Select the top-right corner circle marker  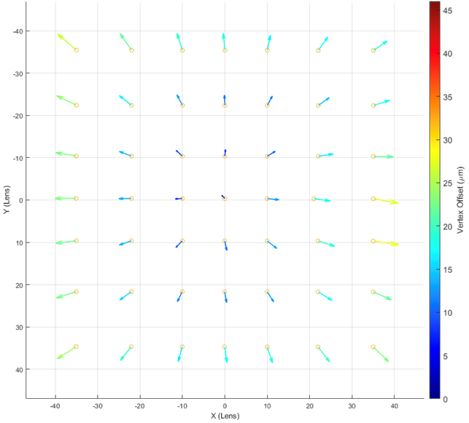(373, 50)
